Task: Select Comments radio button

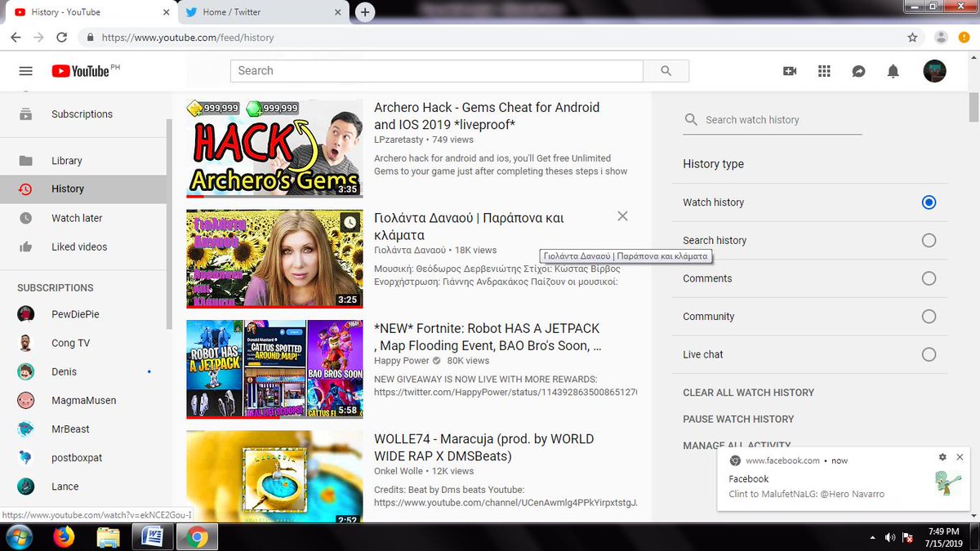Action: [x=929, y=278]
